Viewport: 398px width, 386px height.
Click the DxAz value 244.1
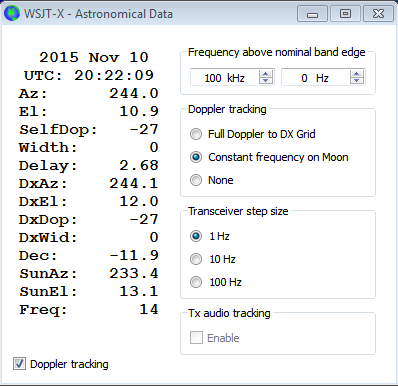[134, 183]
